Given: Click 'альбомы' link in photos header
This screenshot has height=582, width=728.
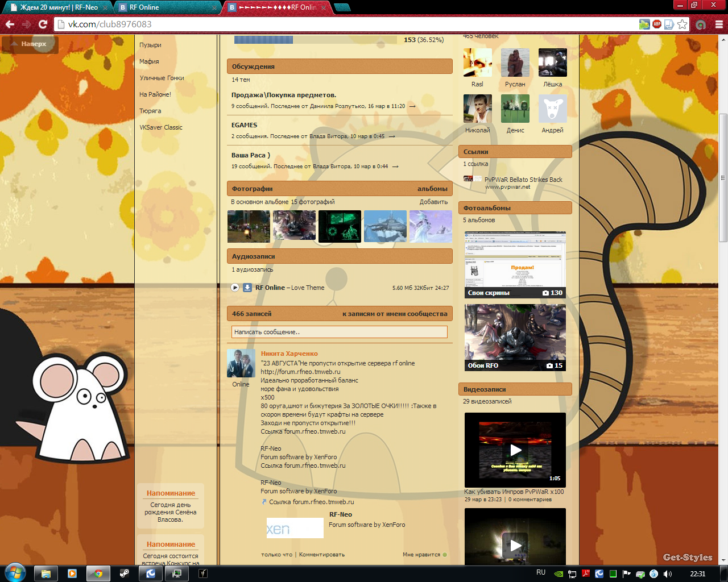Looking at the screenshot, I should click(432, 189).
